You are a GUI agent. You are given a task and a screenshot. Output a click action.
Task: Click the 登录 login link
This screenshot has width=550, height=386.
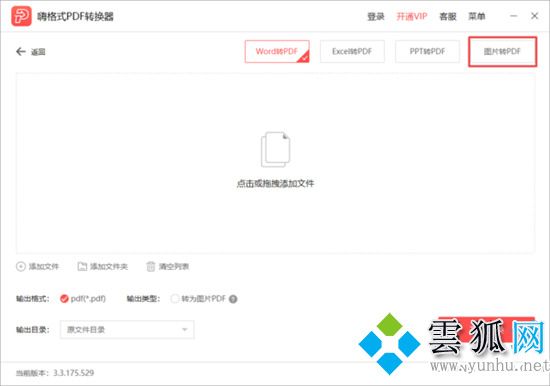tap(376, 16)
